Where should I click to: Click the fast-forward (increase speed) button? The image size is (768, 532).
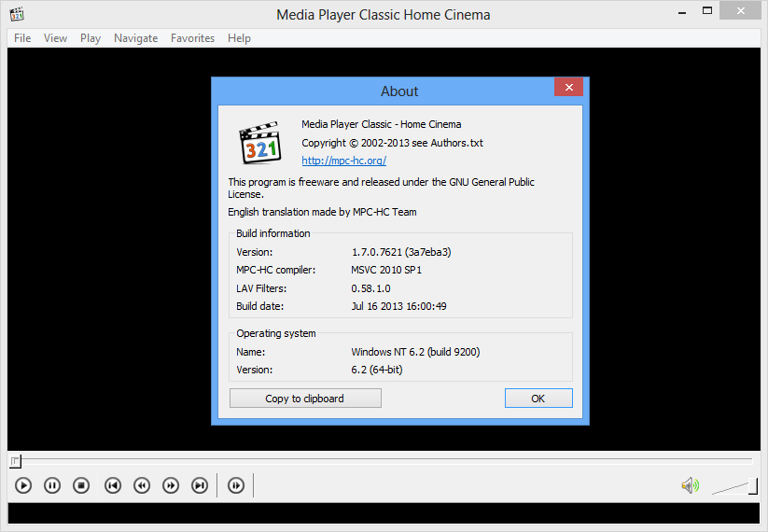coord(171,485)
